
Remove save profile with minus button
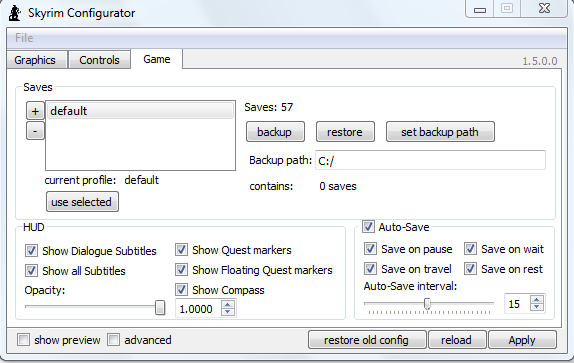(x=35, y=131)
